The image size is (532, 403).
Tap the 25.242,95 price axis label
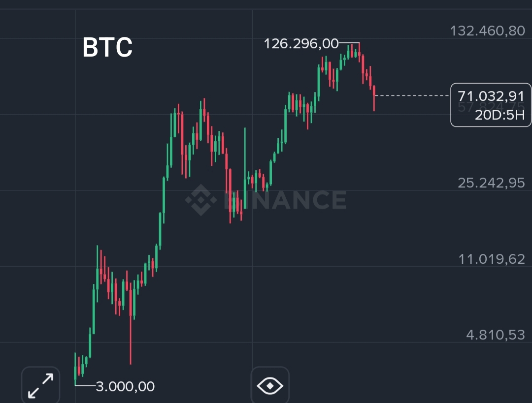(491, 183)
